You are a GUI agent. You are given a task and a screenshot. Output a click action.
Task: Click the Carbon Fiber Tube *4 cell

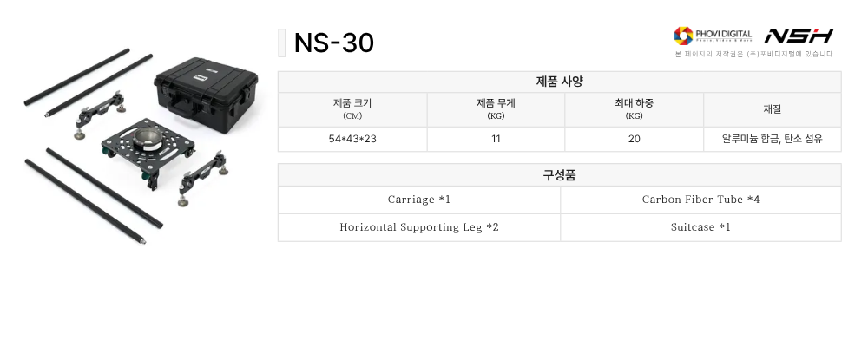(x=700, y=200)
